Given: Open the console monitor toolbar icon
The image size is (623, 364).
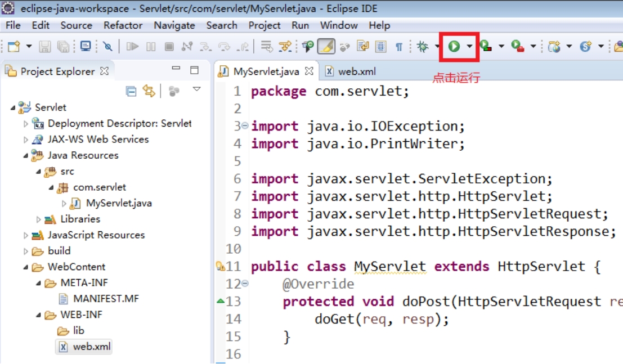Looking at the screenshot, I should [86, 46].
